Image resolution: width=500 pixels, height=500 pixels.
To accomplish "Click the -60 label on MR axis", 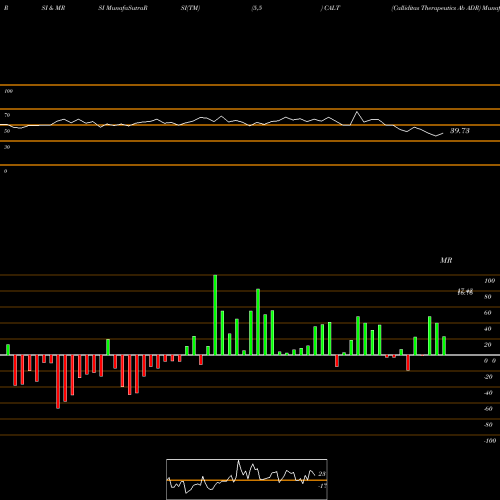I will tap(488, 409).
